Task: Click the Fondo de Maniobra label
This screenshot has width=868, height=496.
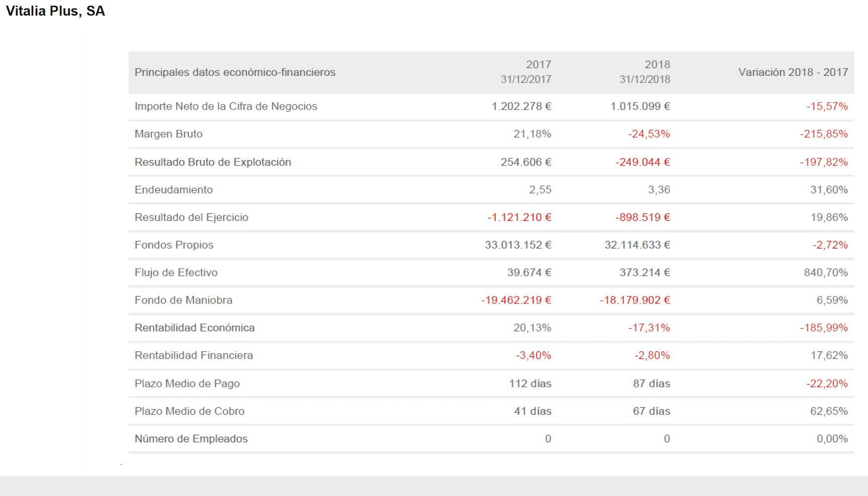Action: click(x=183, y=300)
